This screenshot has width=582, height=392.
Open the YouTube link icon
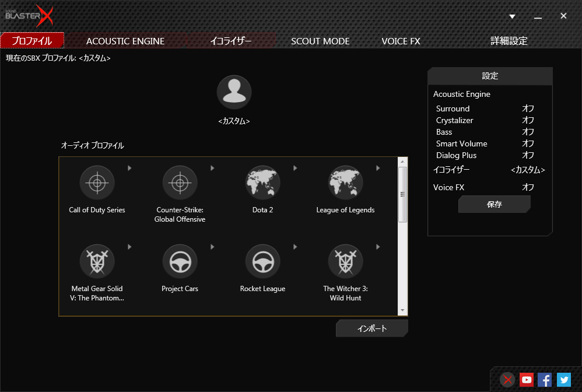527,380
